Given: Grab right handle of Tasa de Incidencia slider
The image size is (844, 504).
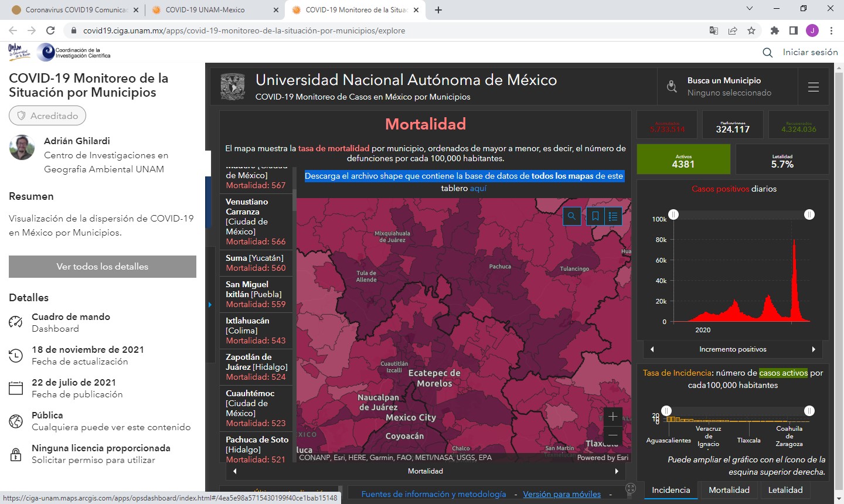Looking at the screenshot, I should pos(809,411).
